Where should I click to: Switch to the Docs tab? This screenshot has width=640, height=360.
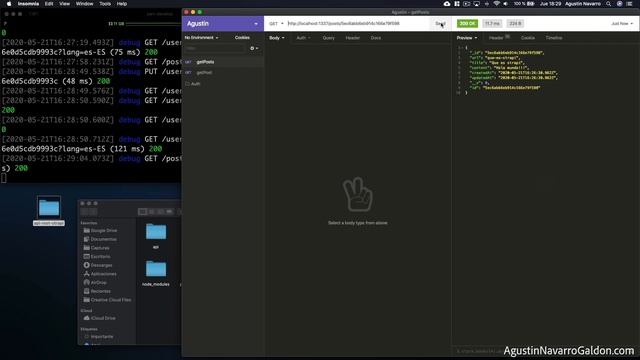point(376,38)
